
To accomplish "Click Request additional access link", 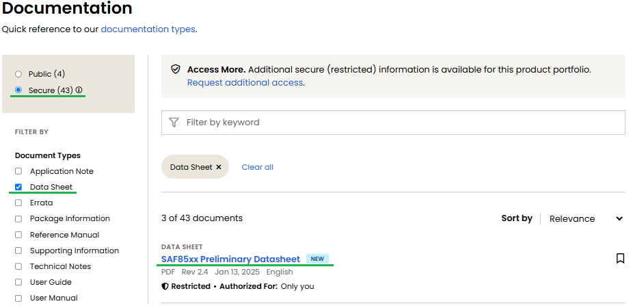I will tap(245, 83).
